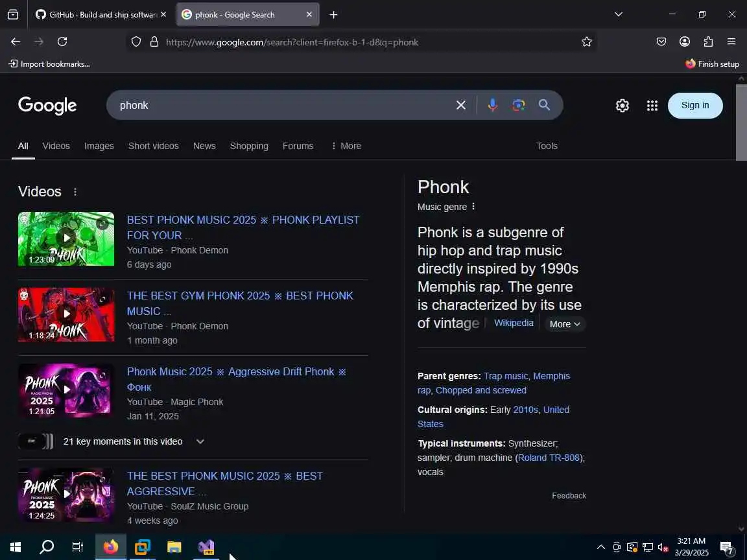747x560 pixels.
Task: Click Finish setup in bookmarks bar
Action: pos(712,64)
